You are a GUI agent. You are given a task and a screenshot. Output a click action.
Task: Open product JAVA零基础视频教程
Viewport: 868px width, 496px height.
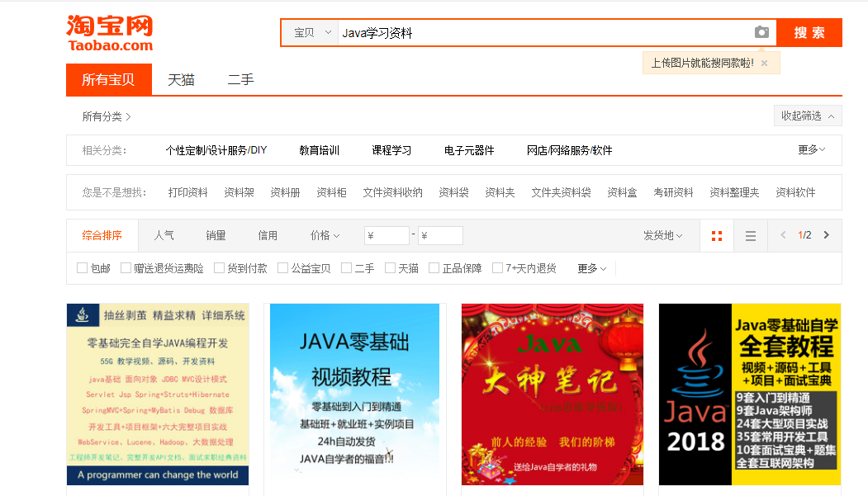[355, 394]
